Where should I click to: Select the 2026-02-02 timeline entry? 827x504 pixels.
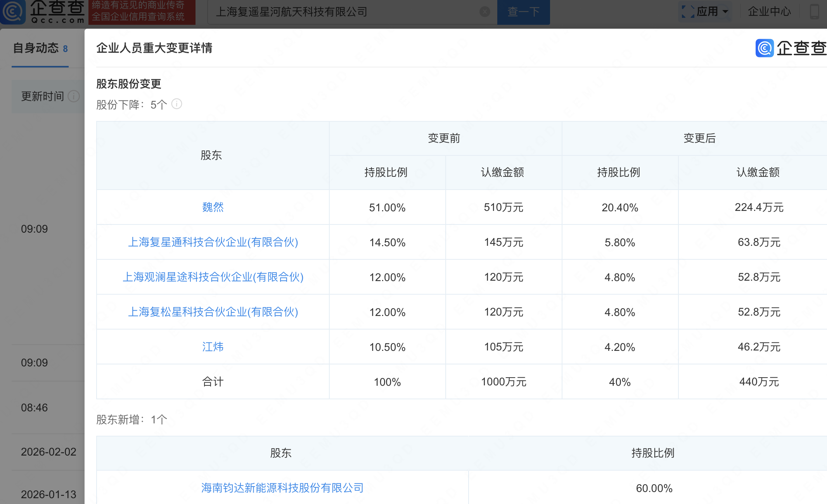[x=48, y=452]
